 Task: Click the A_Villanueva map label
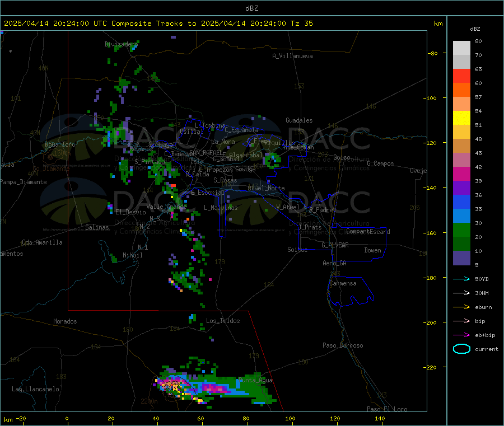(x=292, y=56)
